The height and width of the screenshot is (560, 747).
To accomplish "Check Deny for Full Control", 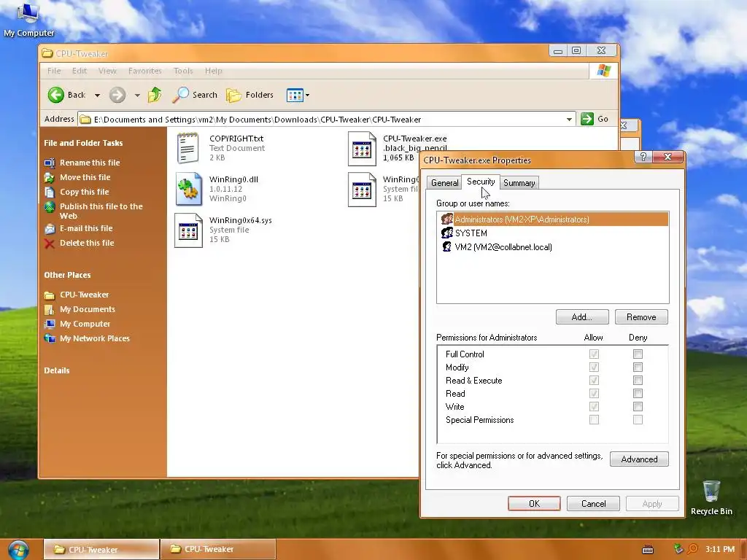I will 638,354.
